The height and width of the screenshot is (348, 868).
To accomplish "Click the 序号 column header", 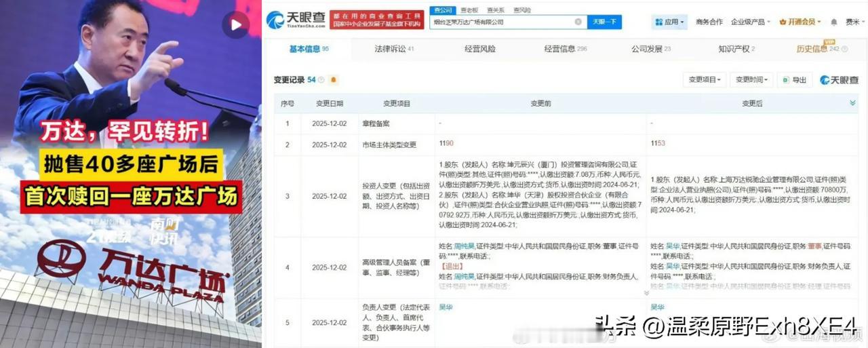I will [288, 104].
